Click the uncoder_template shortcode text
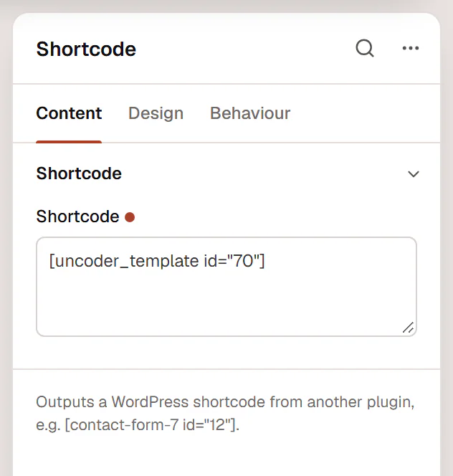The width and height of the screenshot is (453, 476). pos(157,261)
